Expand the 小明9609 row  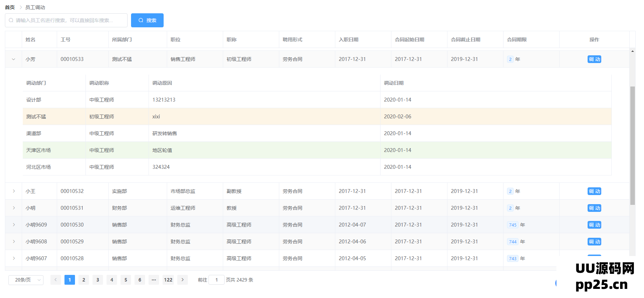pos(14,225)
